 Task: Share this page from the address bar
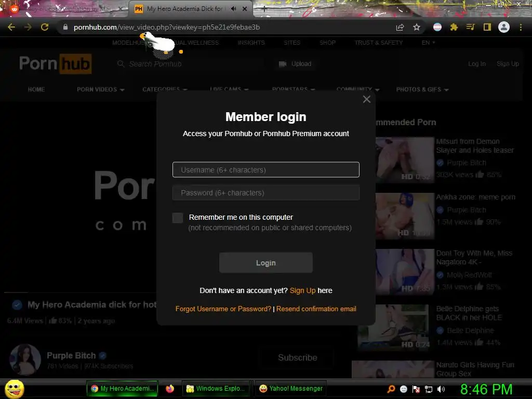point(400,27)
